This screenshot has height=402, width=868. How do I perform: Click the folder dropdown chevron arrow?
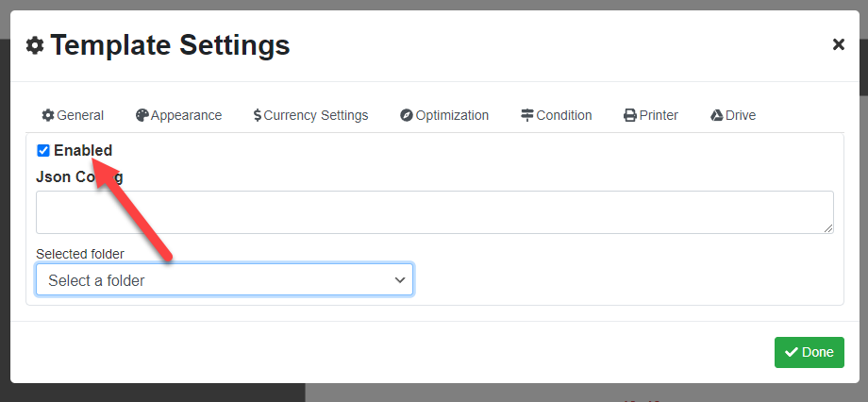click(x=400, y=280)
